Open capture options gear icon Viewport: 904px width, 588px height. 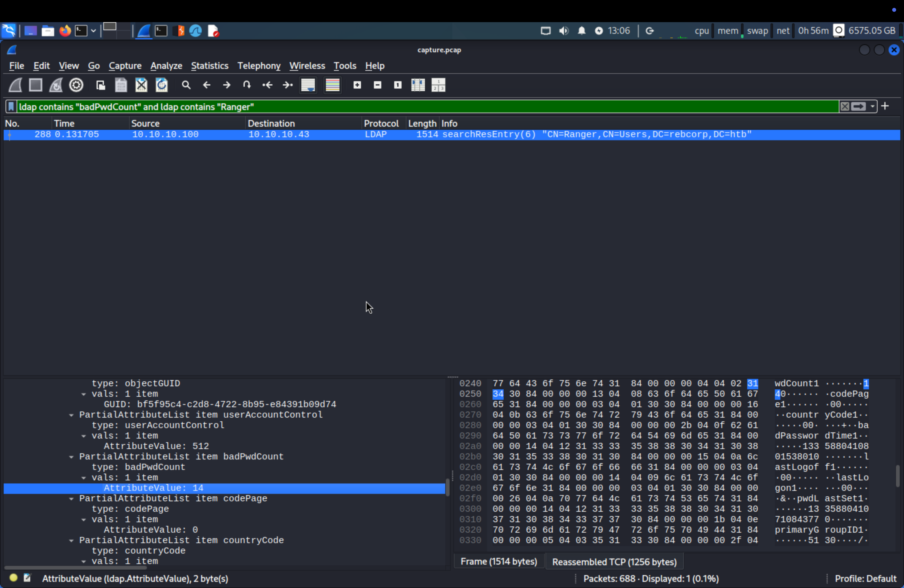(x=76, y=85)
